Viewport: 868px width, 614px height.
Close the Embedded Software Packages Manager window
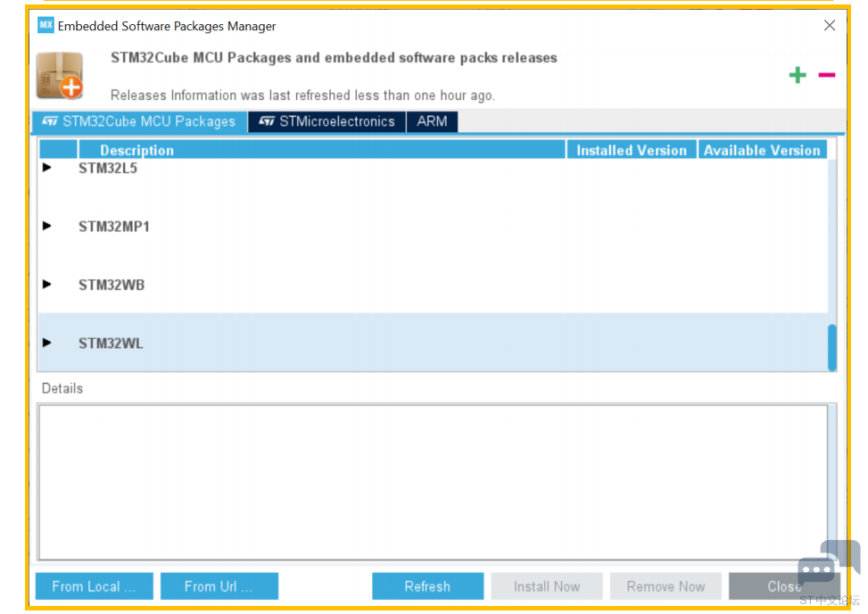[x=829, y=26]
